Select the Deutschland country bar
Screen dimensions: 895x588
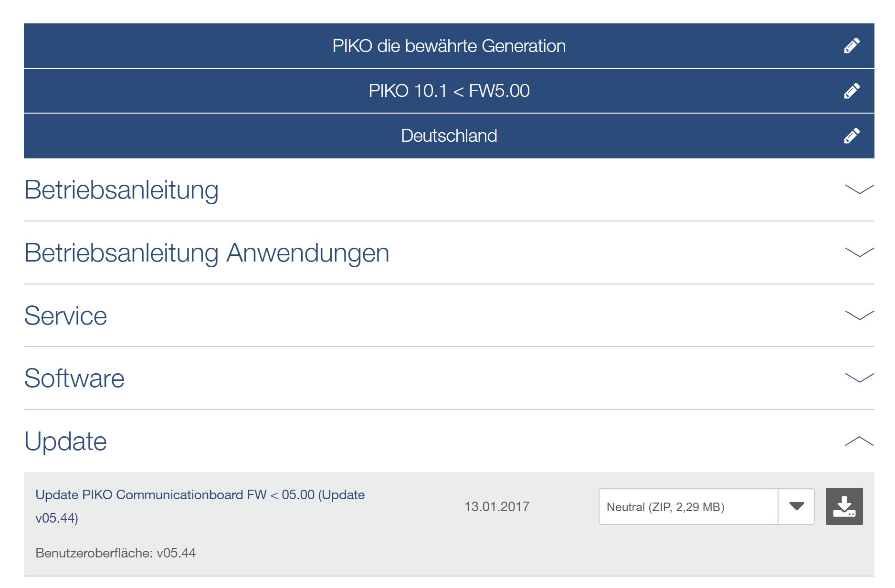tap(449, 136)
